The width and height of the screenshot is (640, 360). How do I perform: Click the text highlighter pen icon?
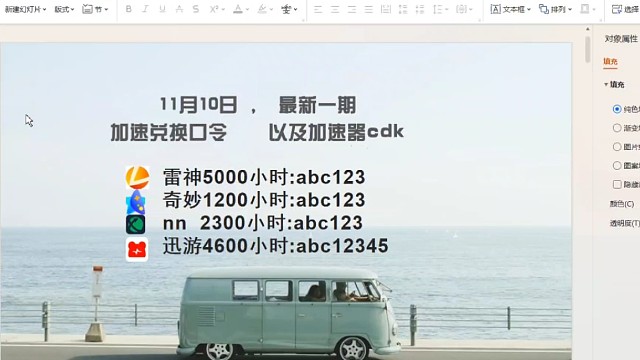262,9
